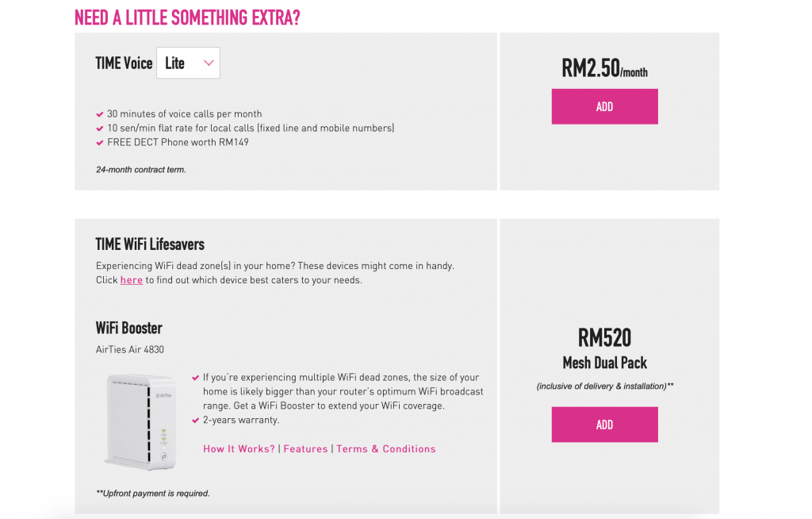Click the AirTies WiFi Booster product image
Screen dimensions: 812x519
[141, 422]
